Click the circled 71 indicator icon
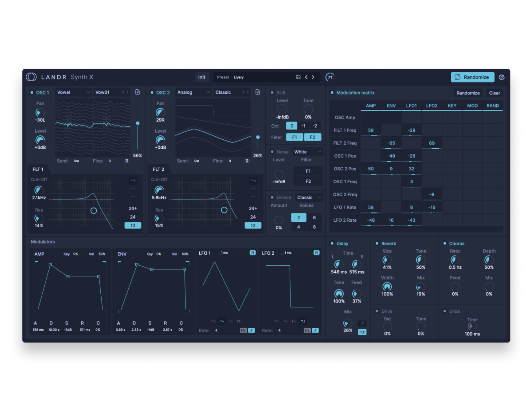532x412 pixels. (x=330, y=77)
